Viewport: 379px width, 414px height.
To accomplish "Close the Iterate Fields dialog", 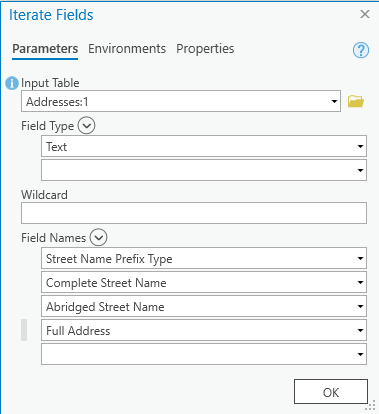I will (365, 14).
